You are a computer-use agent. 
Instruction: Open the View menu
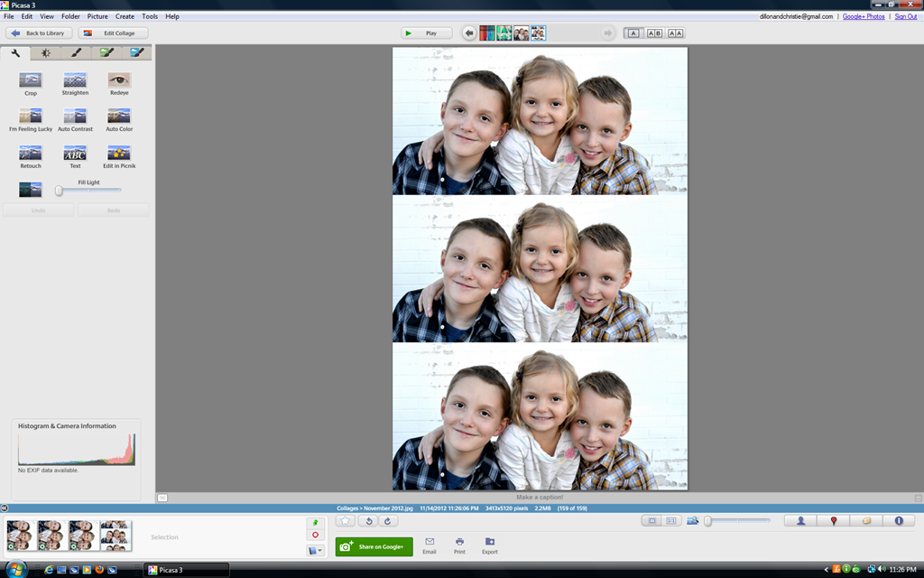point(47,16)
